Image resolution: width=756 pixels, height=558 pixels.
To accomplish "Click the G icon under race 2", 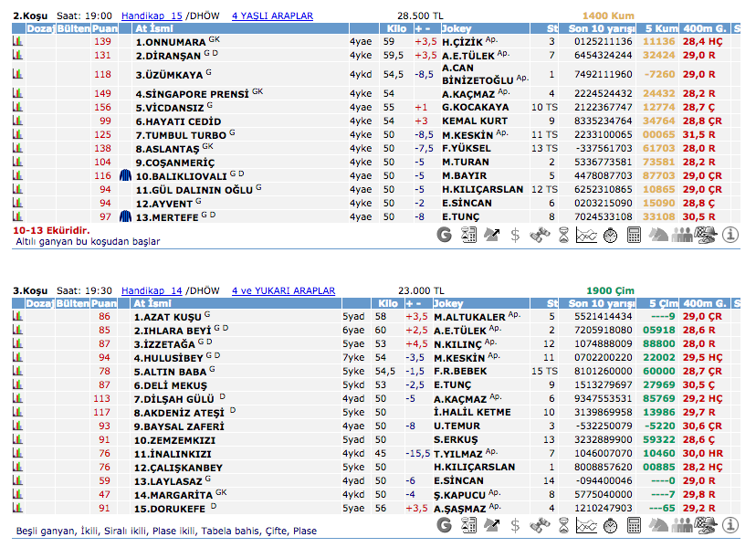I will click(x=445, y=235).
